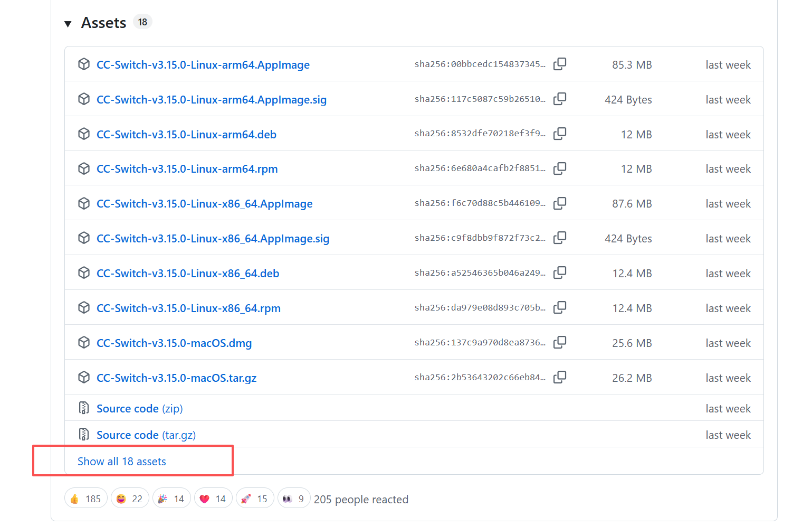Viewport: 812px width, 526px height.
Task: Click zip file icon beside Source code (zip)
Action: click(84, 408)
